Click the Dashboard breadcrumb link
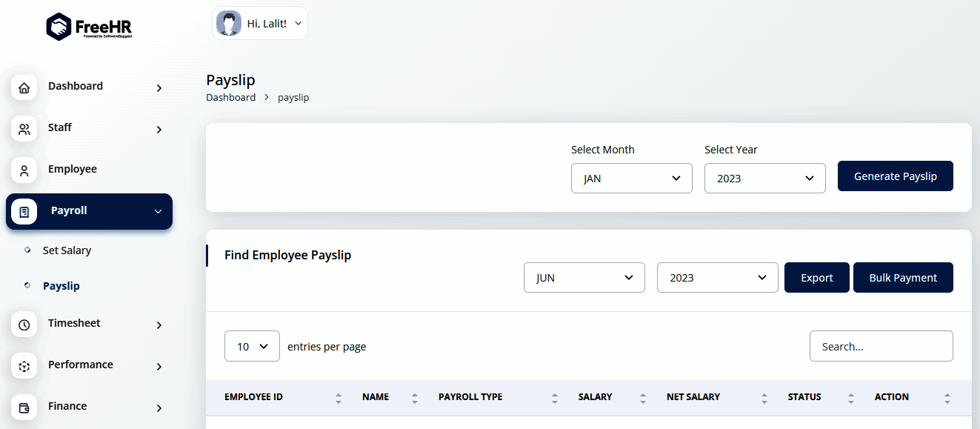This screenshot has height=429, width=980. point(230,97)
